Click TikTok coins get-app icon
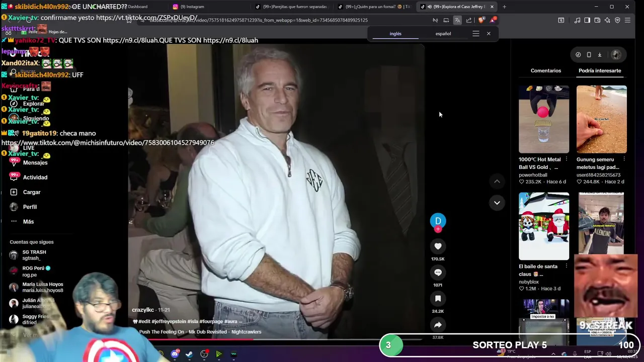The width and height of the screenshot is (644, 362). click(x=578, y=55)
